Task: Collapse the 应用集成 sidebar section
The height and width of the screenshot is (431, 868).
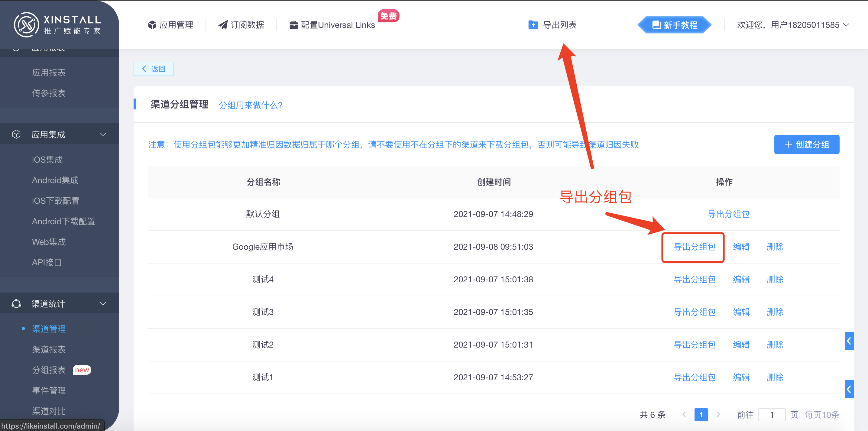Action: pyautogui.click(x=103, y=134)
